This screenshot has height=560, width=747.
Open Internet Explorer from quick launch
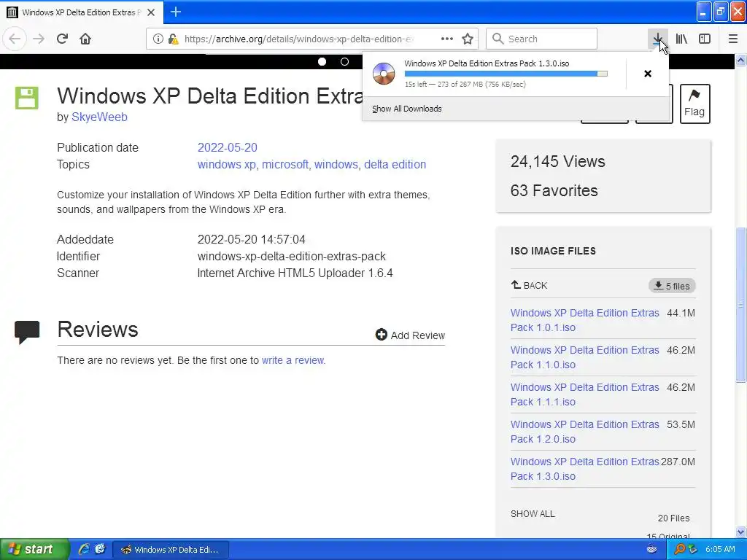(84, 549)
